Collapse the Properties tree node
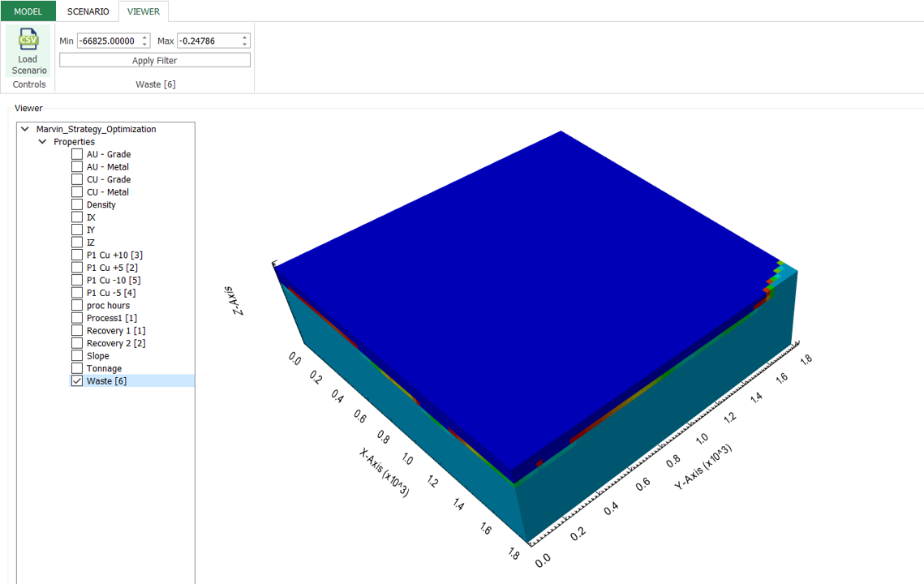 tap(42, 142)
